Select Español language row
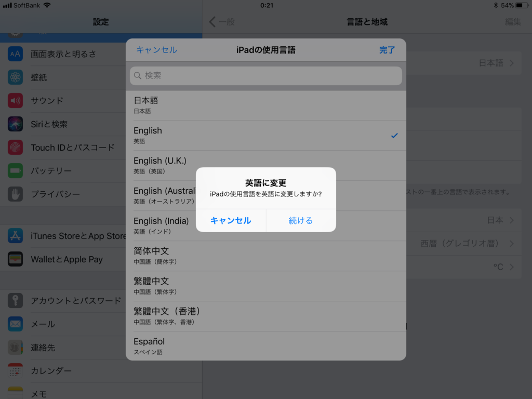This screenshot has width=532, height=399. click(x=266, y=346)
